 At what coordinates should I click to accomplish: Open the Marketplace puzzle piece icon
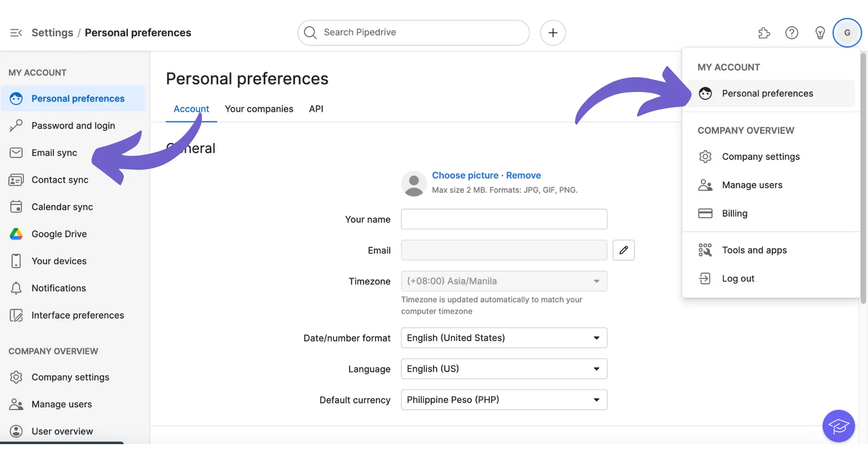click(x=764, y=33)
